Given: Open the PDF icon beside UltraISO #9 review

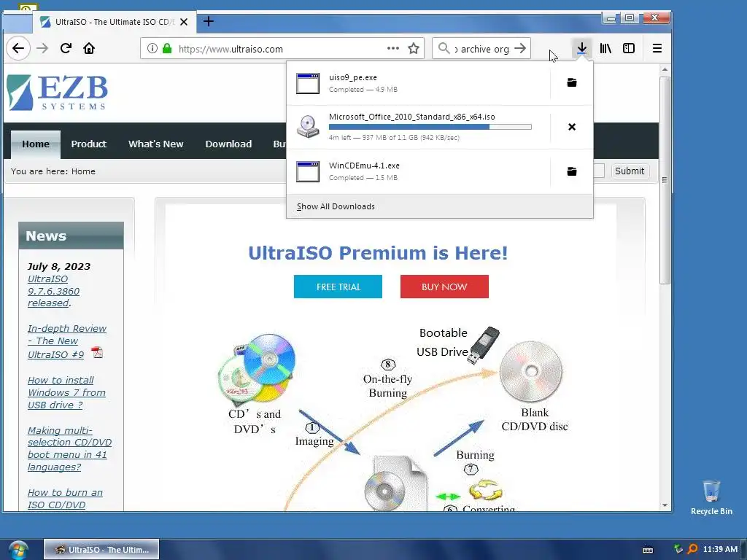Looking at the screenshot, I should pos(97,353).
